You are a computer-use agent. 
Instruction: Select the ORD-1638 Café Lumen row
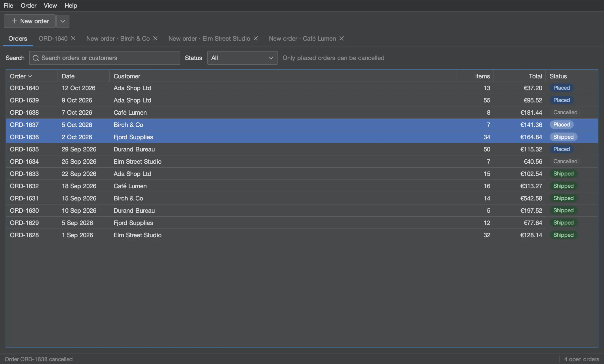[302, 113]
